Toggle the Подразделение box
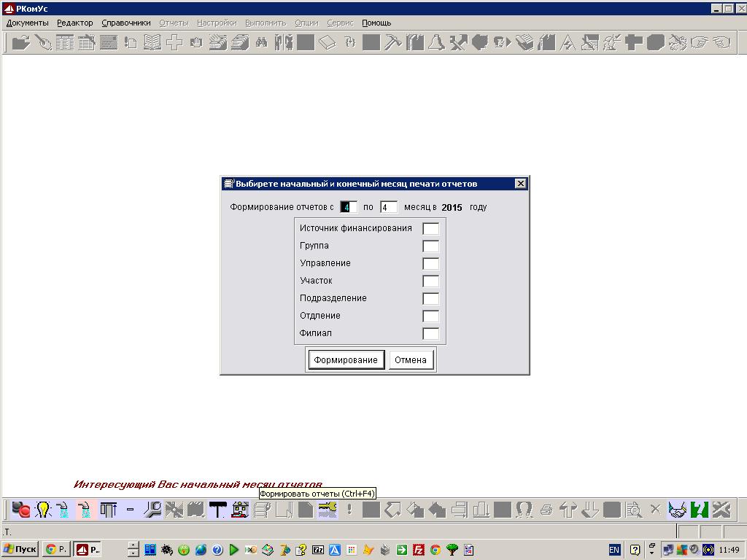 coord(431,299)
